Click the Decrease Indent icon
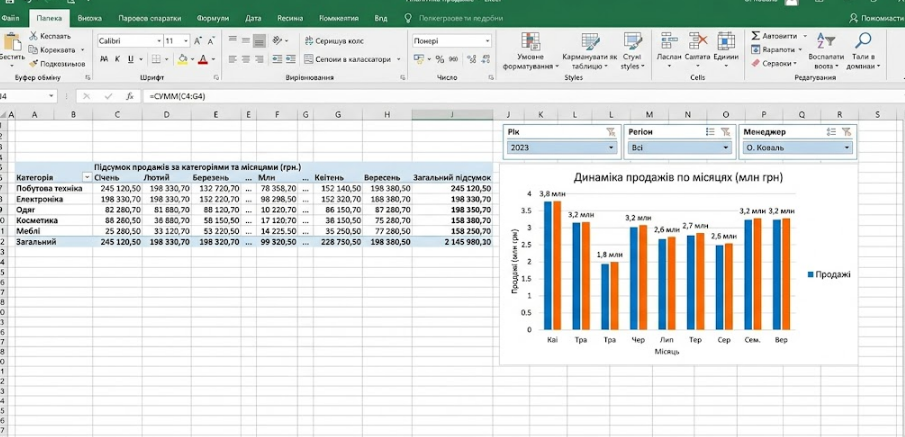The width and height of the screenshot is (905, 437). pos(276,59)
